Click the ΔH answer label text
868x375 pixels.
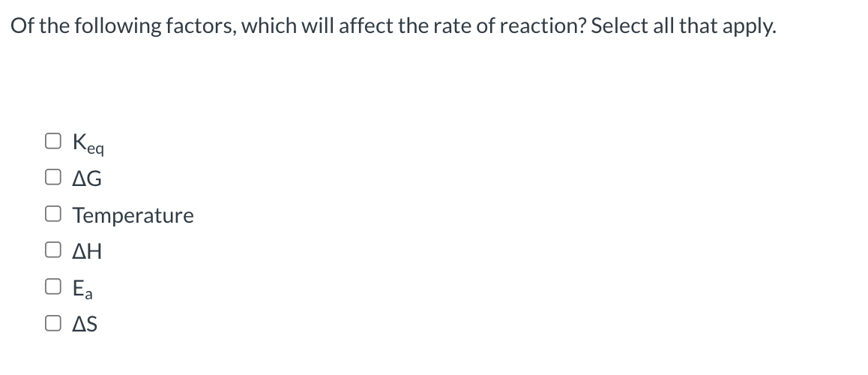(x=87, y=251)
